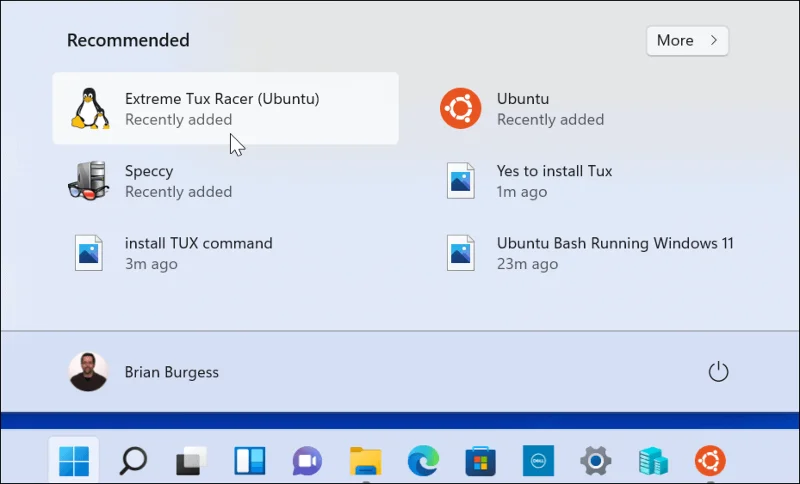
Task: Click install TUX command file name
Action: click(198, 243)
